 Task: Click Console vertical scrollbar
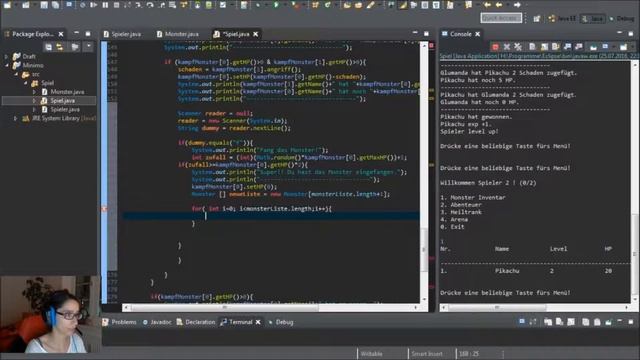[636, 253]
